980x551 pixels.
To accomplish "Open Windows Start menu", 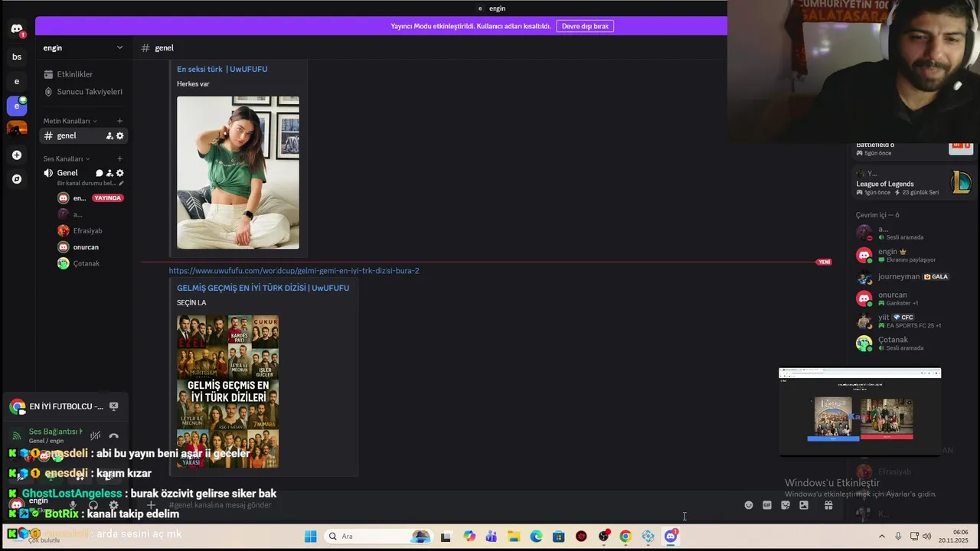I will (x=310, y=536).
